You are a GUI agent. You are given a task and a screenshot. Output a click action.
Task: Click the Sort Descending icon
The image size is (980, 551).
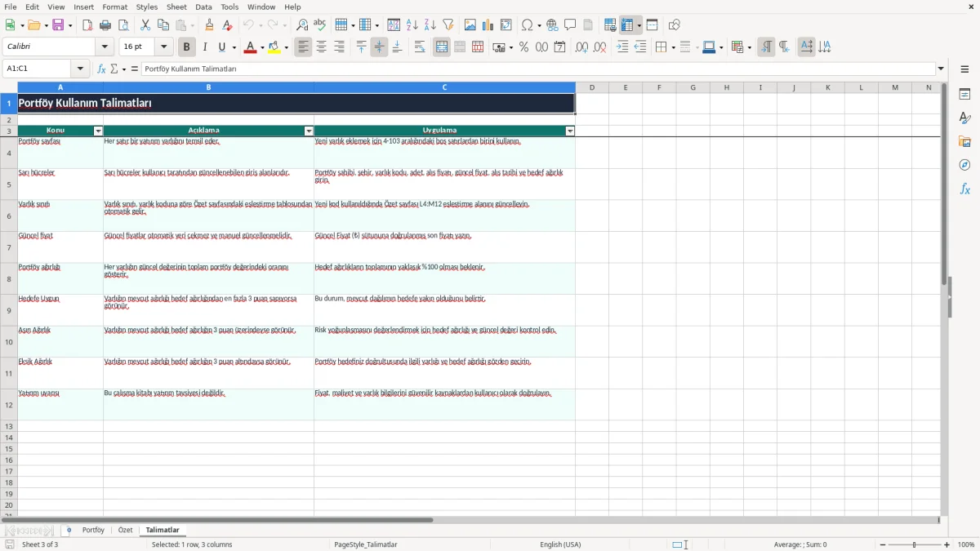(x=430, y=25)
